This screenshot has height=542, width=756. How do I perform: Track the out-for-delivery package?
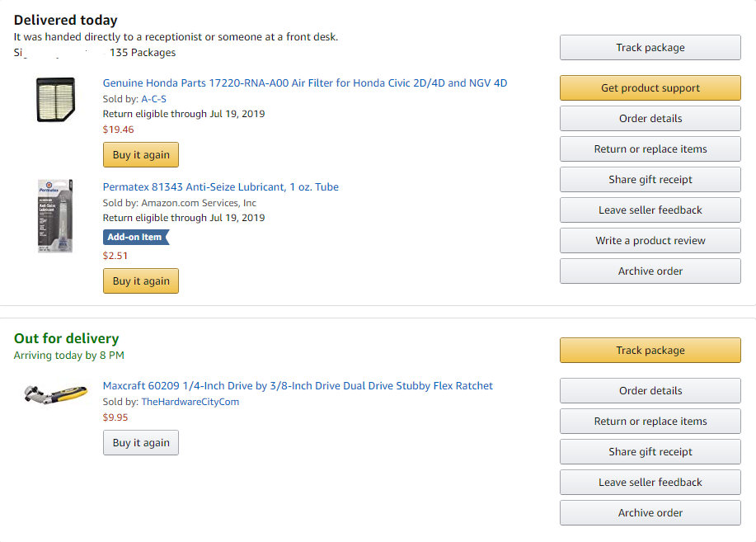click(x=650, y=350)
